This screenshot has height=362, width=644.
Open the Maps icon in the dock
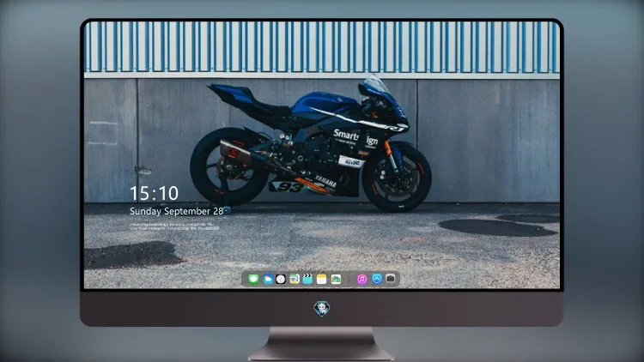click(x=294, y=279)
